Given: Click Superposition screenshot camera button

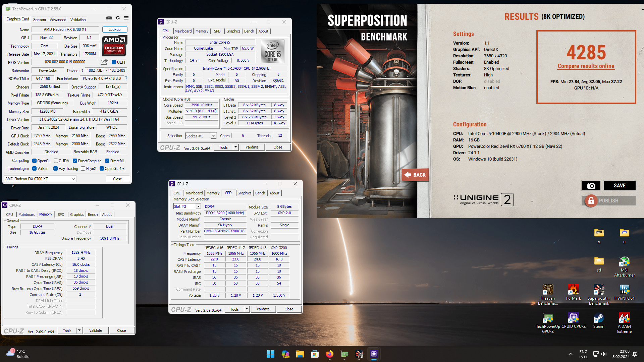Looking at the screenshot, I should click(x=591, y=186).
